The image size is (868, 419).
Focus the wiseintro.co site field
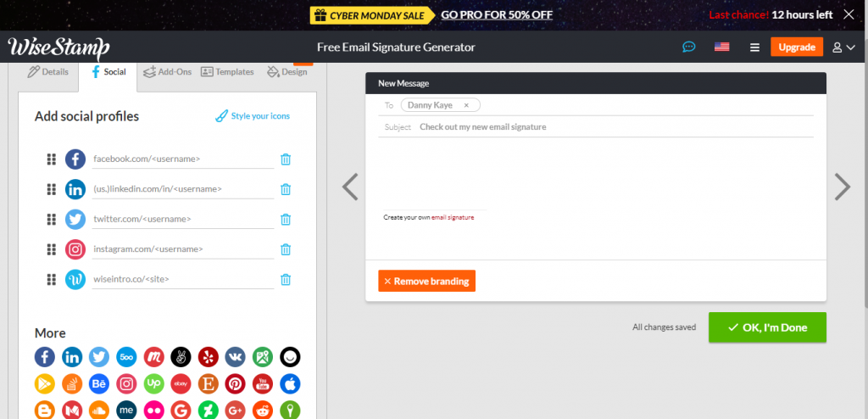183,279
